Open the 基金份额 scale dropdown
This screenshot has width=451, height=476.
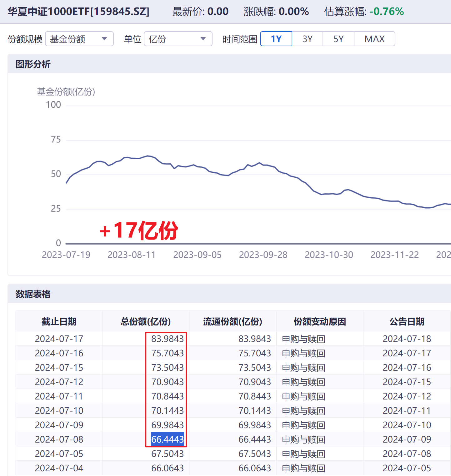coord(79,39)
